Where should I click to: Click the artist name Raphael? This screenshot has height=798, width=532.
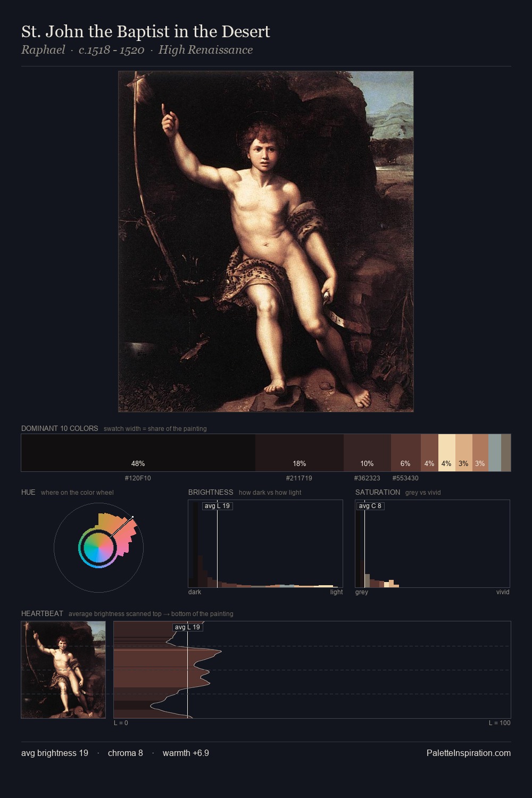43,50
